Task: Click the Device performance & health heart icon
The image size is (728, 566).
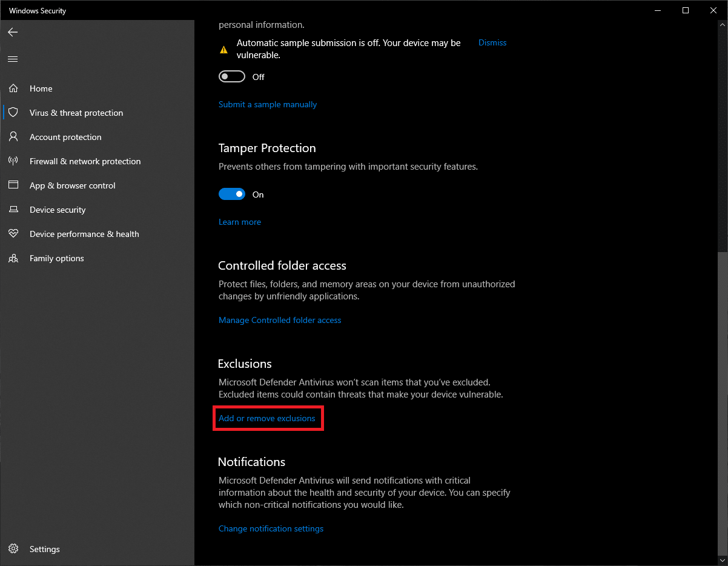Action: tap(13, 234)
